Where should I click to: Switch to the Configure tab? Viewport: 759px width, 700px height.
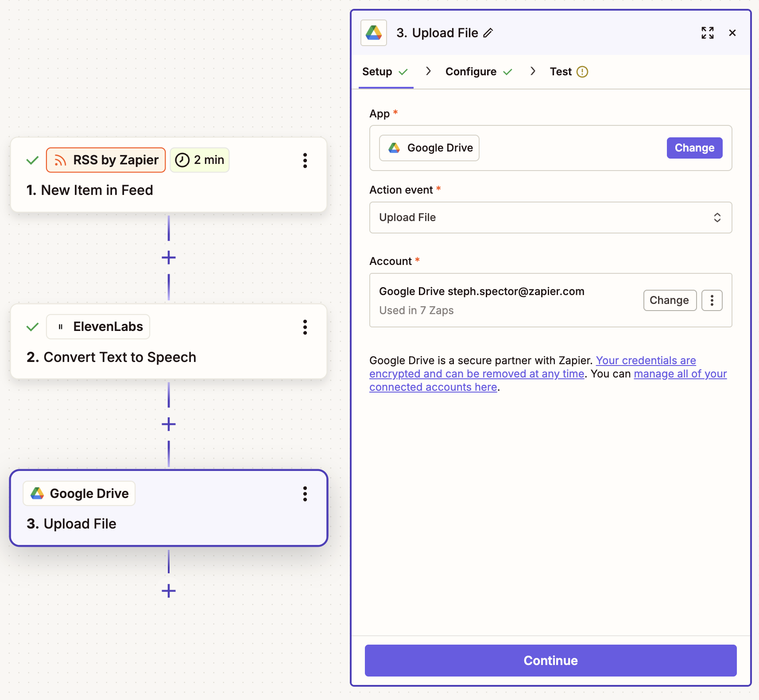tap(471, 71)
